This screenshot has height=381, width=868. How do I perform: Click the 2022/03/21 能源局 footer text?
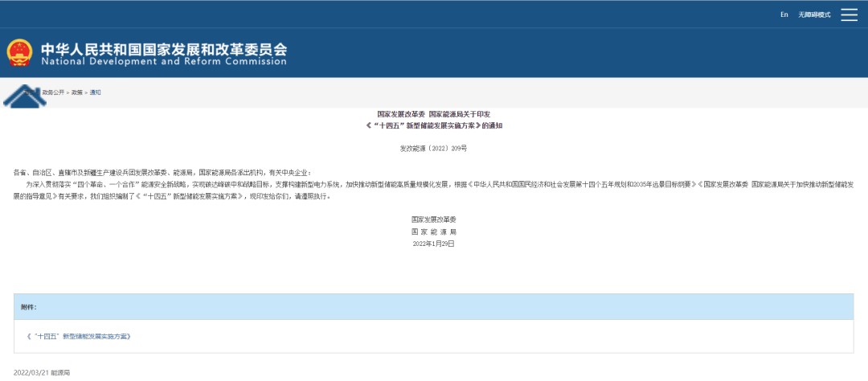point(42,373)
